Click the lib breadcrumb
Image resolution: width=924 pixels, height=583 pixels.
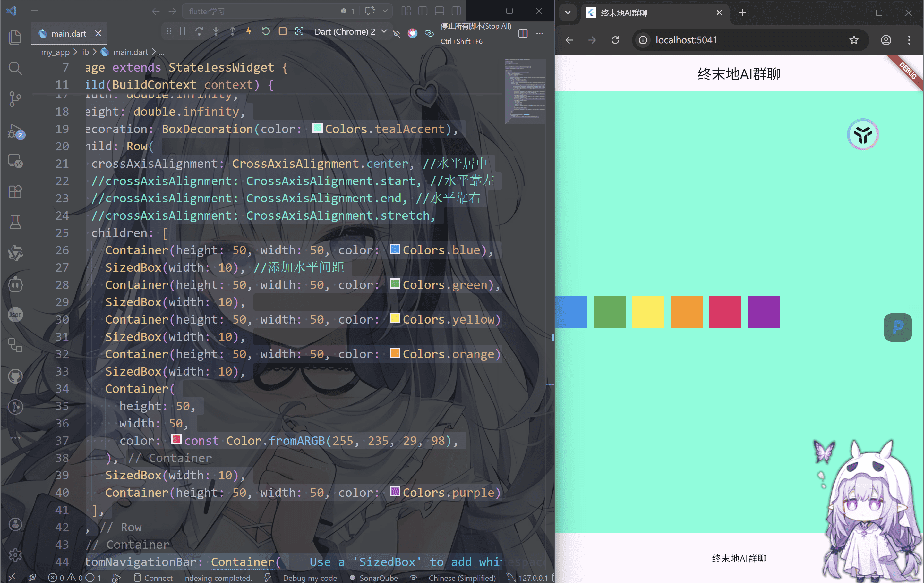coord(84,52)
